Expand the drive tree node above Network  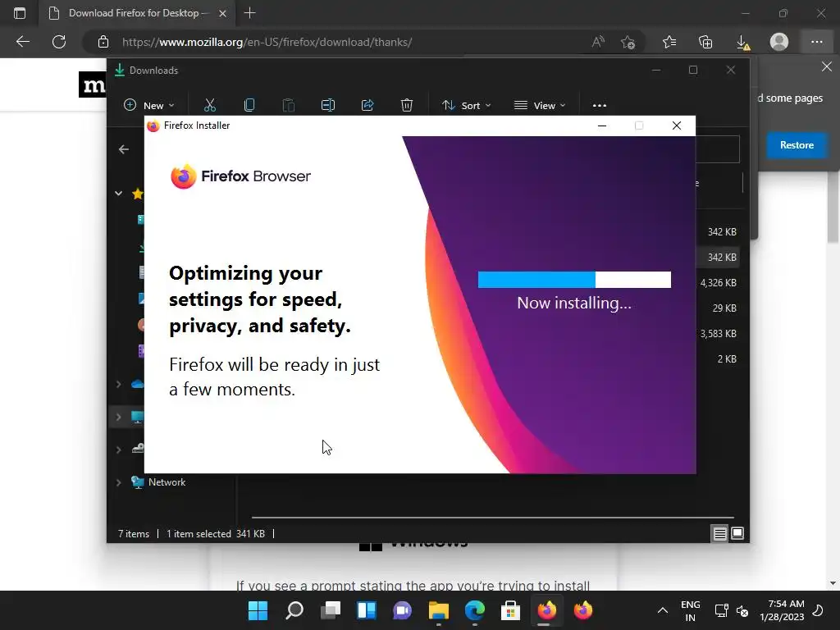[118, 450]
